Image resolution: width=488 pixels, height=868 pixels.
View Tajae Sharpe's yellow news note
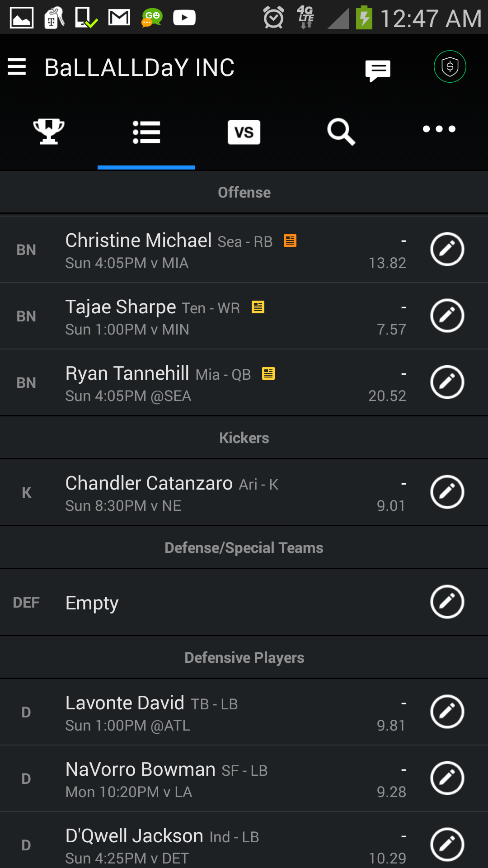coord(258,307)
